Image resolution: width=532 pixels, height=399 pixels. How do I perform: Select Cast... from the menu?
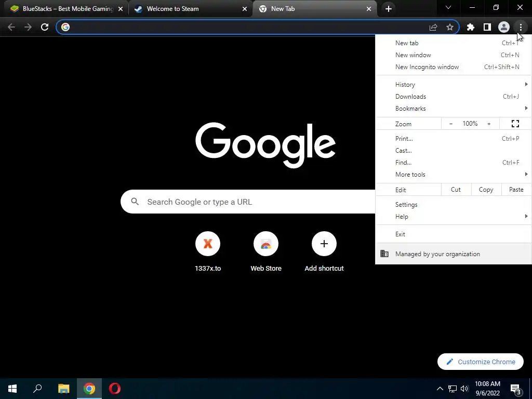(x=453, y=150)
